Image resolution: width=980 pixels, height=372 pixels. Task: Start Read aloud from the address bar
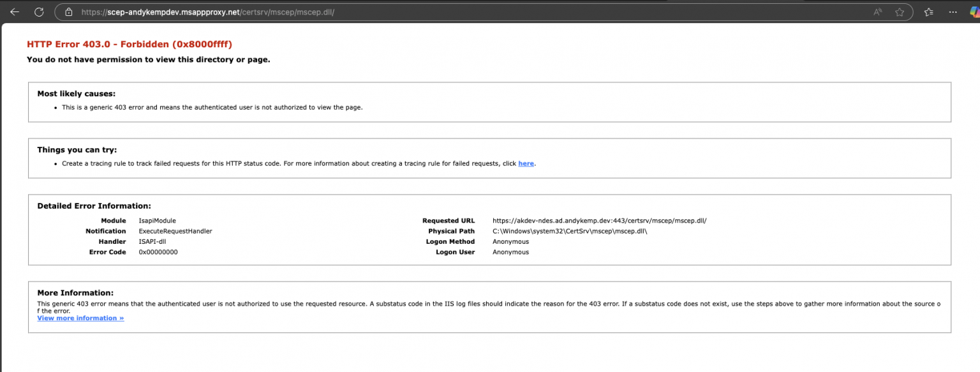(877, 11)
